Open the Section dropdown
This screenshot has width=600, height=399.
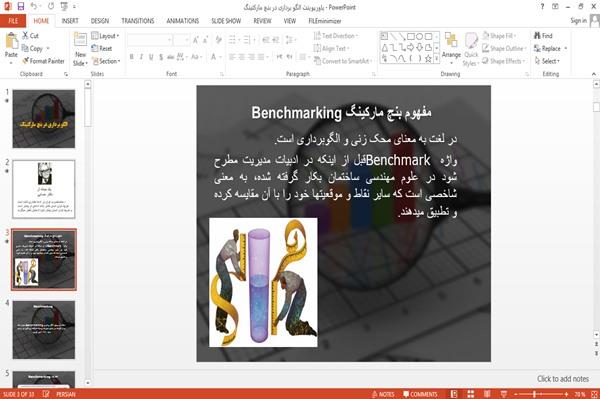(106, 61)
